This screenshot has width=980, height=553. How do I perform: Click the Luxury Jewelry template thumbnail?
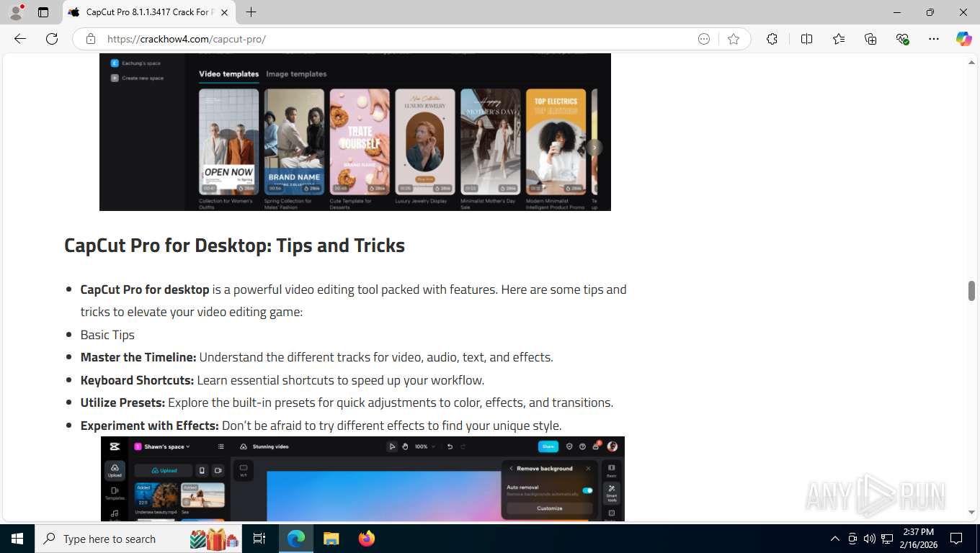pyautogui.click(x=425, y=142)
